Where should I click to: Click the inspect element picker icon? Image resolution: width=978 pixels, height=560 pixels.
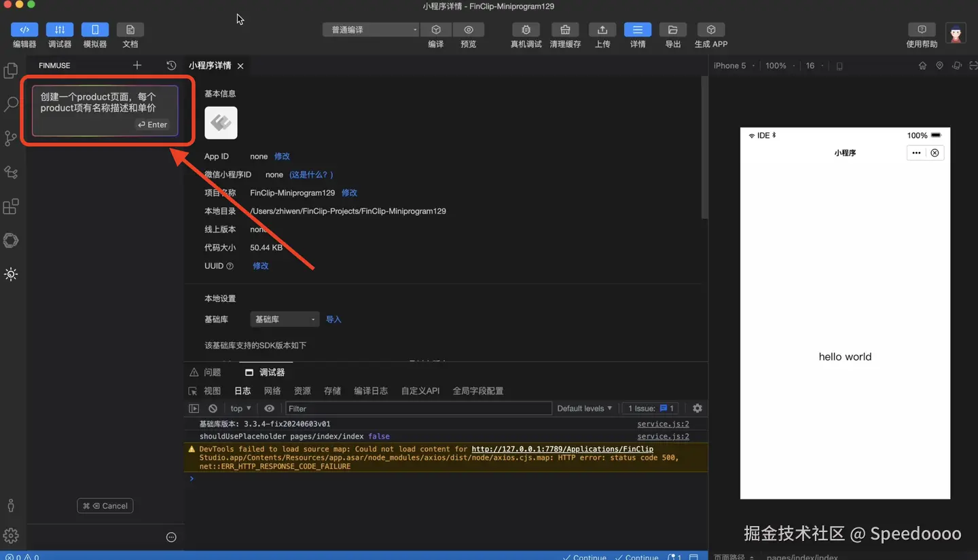tap(193, 391)
